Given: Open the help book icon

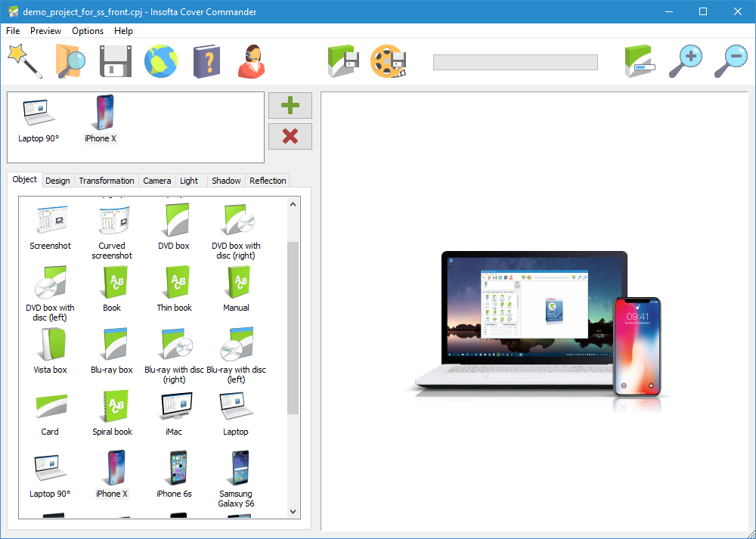Looking at the screenshot, I should click(x=206, y=62).
